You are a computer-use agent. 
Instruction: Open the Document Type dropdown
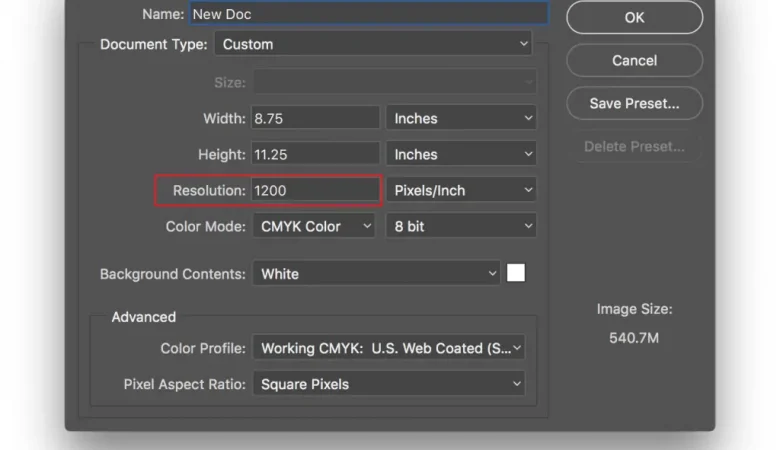tap(373, 44)
